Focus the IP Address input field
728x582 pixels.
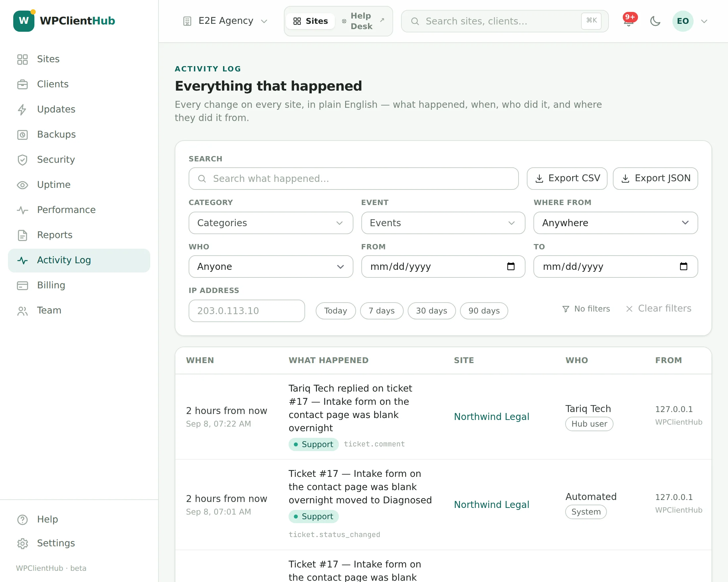pos(247,311)
